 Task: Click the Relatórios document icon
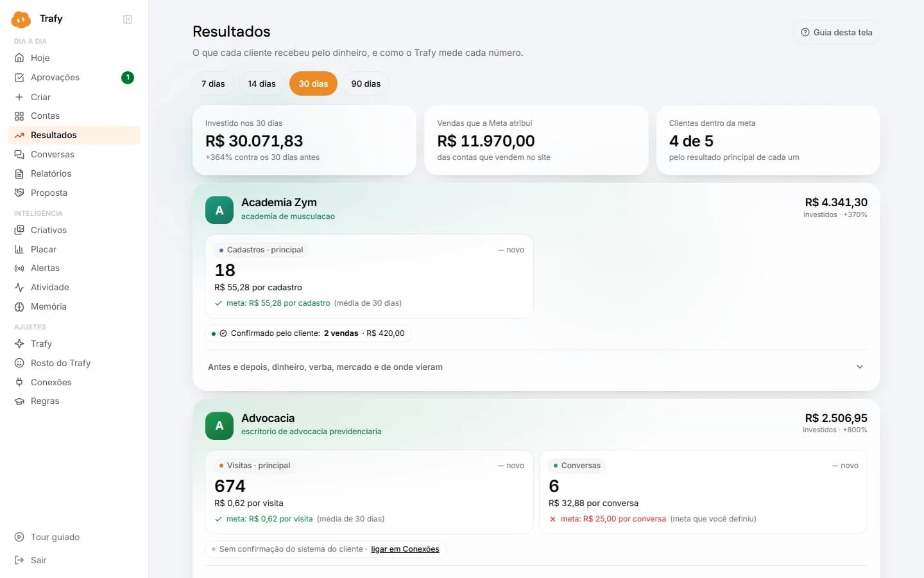pyautogui.click(x=19, y=173)
